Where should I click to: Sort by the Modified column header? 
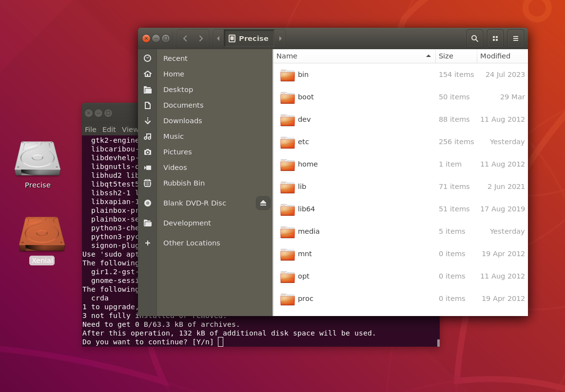(501, 56)
